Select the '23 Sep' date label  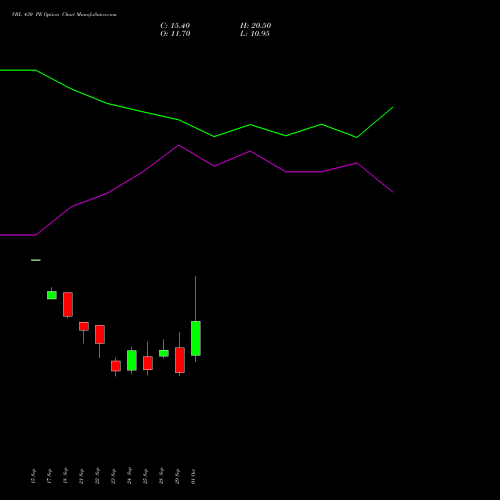tap(113, 476)
